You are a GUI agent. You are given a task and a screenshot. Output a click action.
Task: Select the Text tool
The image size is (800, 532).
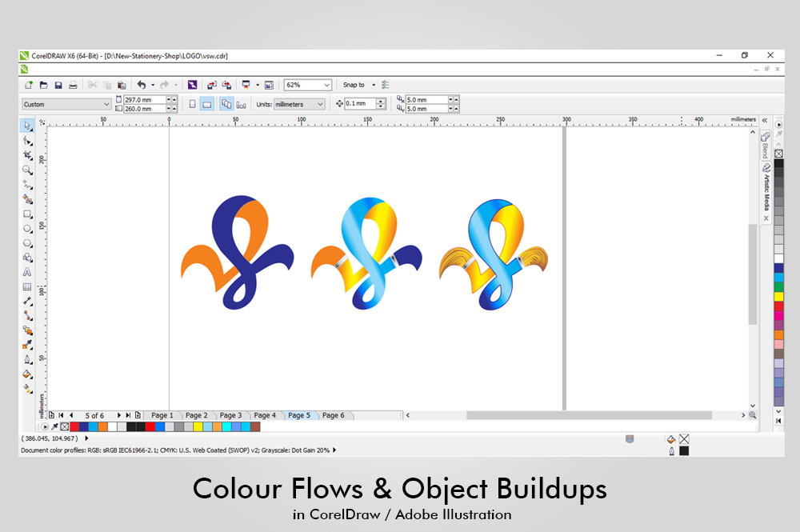click(x=27, y=272)
